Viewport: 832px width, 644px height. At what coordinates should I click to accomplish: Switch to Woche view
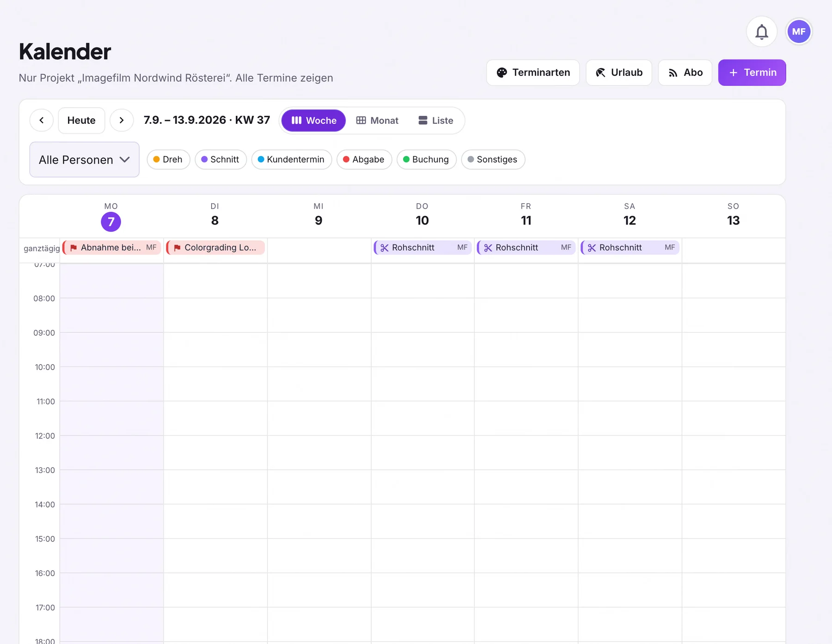[x=314, y=121]
